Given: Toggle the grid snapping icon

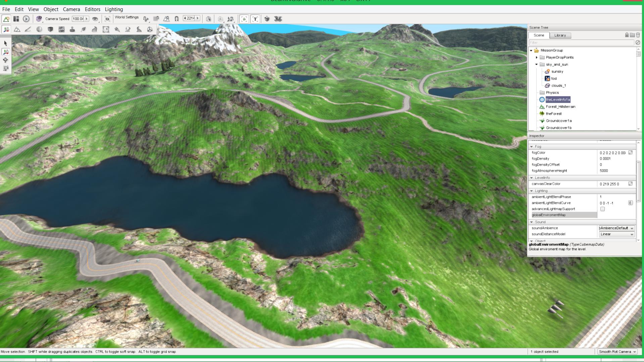Looking at the screenshot, I should pos(156,19).
